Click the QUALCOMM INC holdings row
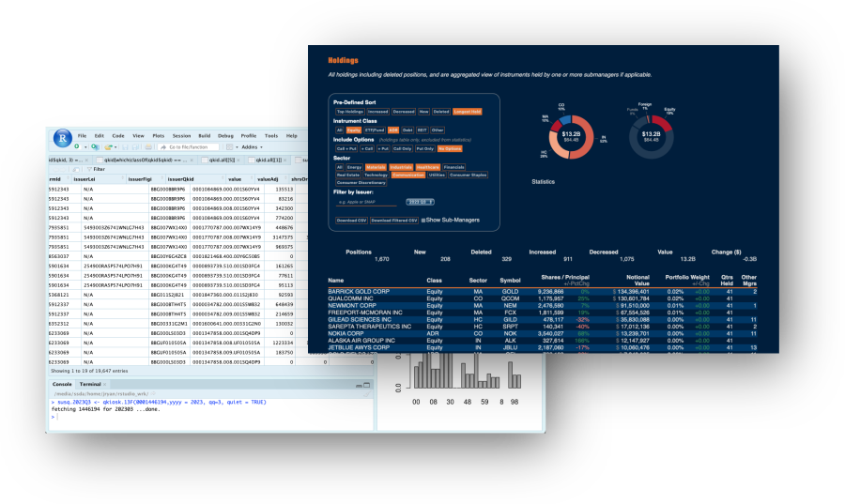The width and height of the screenshot is (845, 504). [x=543, y=298]
